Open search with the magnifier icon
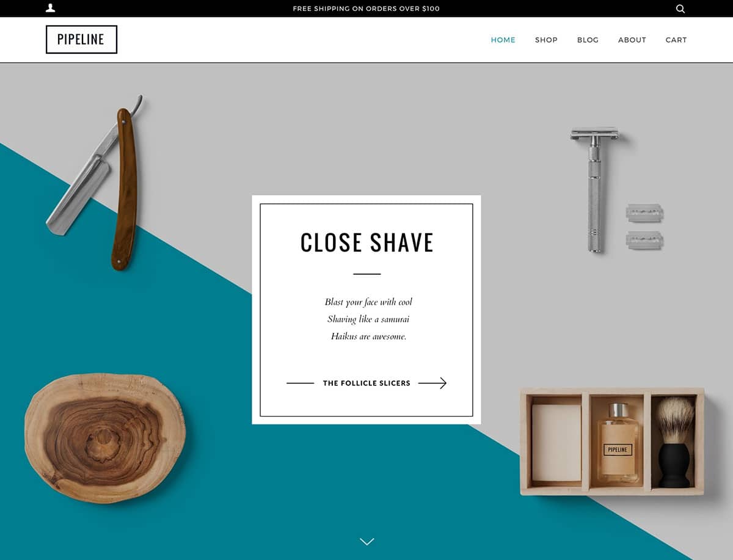733x560 pixels. 680,9
